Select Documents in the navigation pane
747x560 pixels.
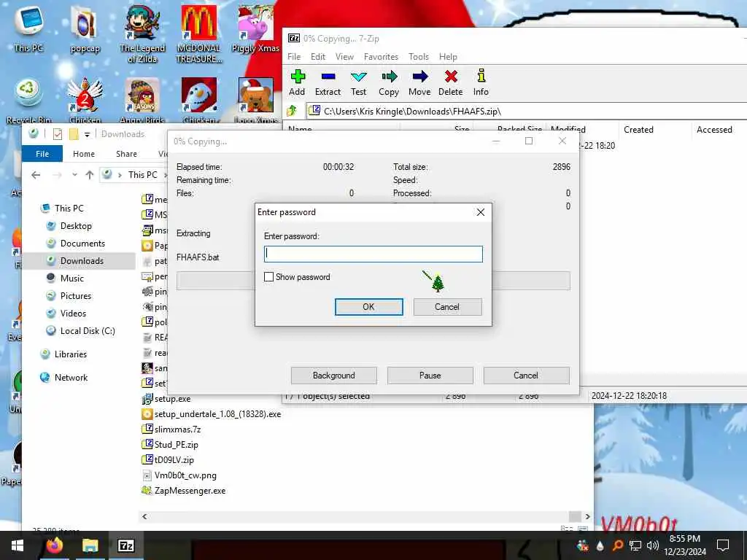82,244
